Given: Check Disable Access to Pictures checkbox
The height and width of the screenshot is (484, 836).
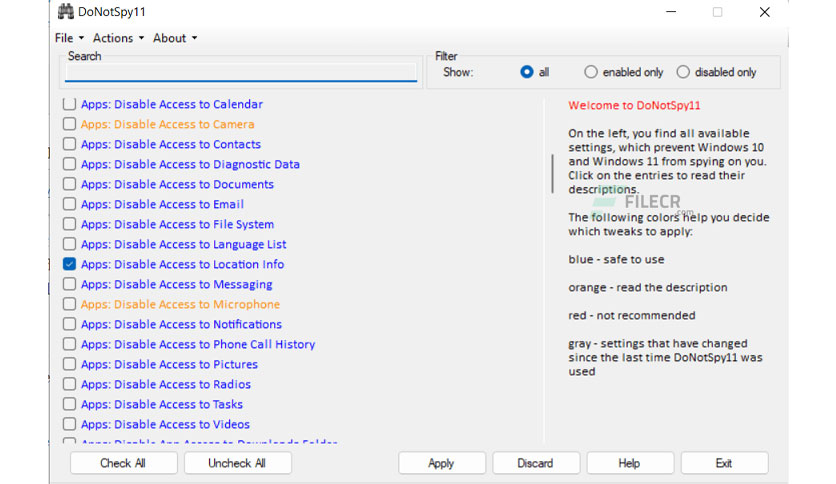Looking at the screenshot, I should [69, 364].
